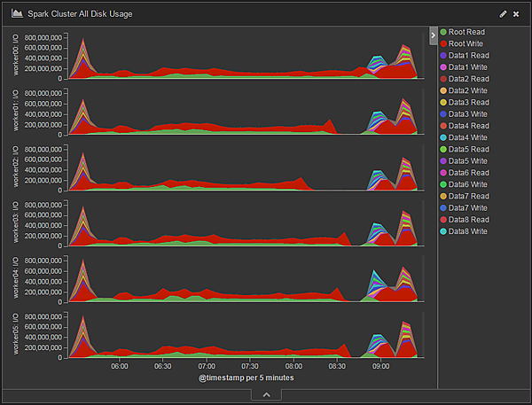Click the area chart icon beside the title
532x405 pixels.
coord(17,14)
